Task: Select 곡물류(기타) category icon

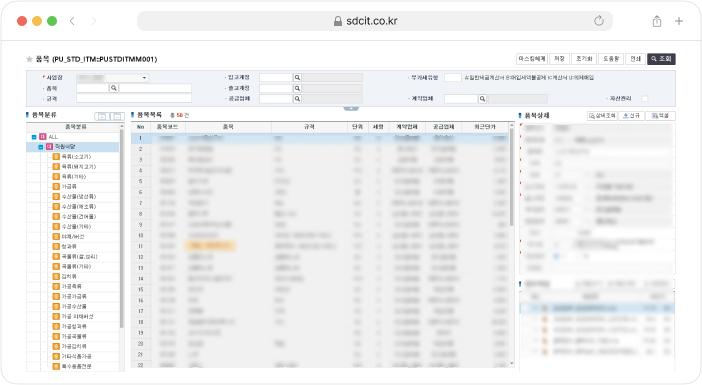Action: click(x=56, y=266)
